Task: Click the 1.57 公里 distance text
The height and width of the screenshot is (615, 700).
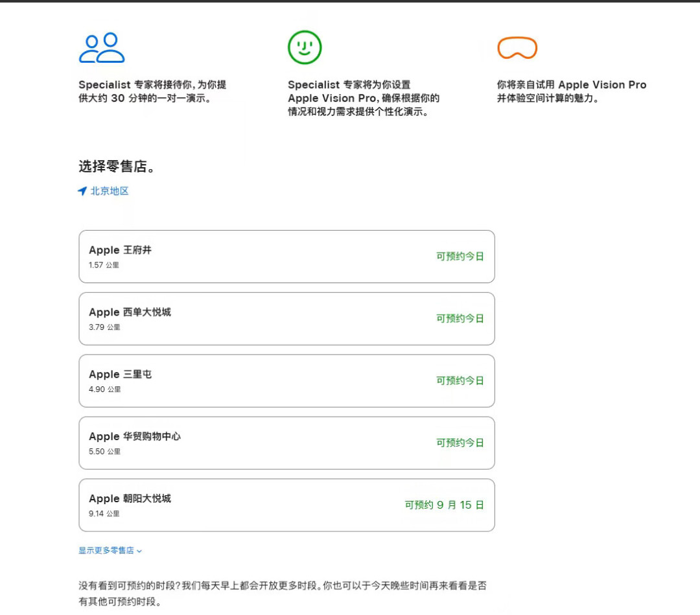Action: (x=104, y=264)
